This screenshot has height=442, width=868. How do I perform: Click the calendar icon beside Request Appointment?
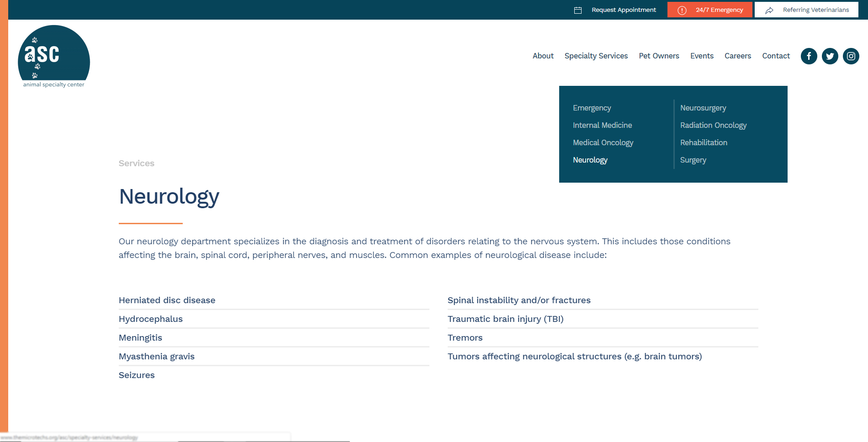click(578, 10)
